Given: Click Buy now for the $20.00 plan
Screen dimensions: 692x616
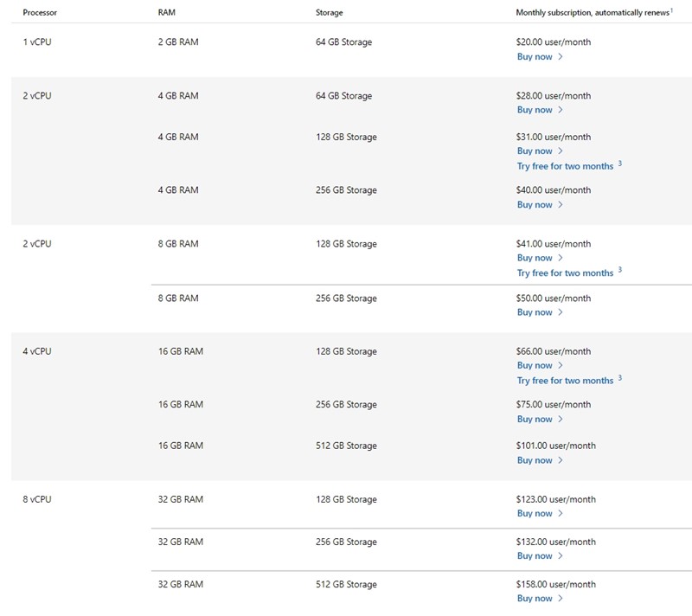Looking at the screenshot, I should 535,57.
